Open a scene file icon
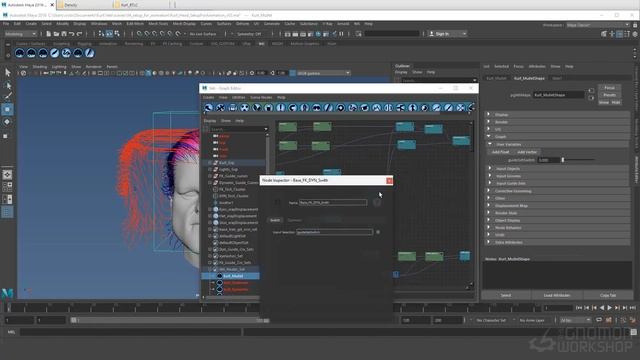The image size is (640, 360). [56, 34]
